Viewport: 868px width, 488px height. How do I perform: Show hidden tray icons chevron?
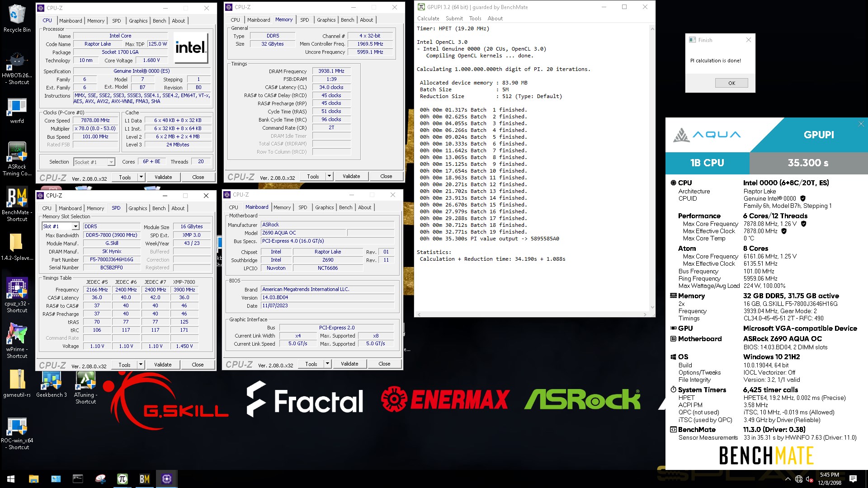coord(788,479)
